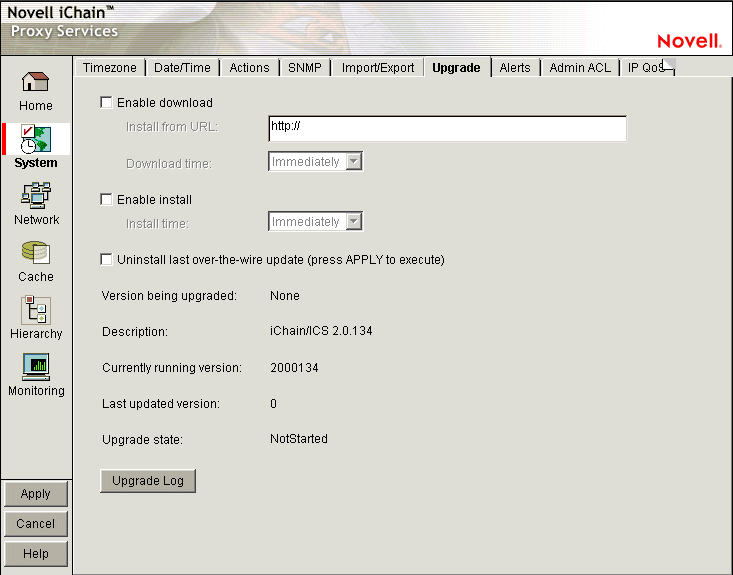Click the Last updated version 0 value
Image resolution: width=733 pixels, height=575 pixels.
point(273,404)
